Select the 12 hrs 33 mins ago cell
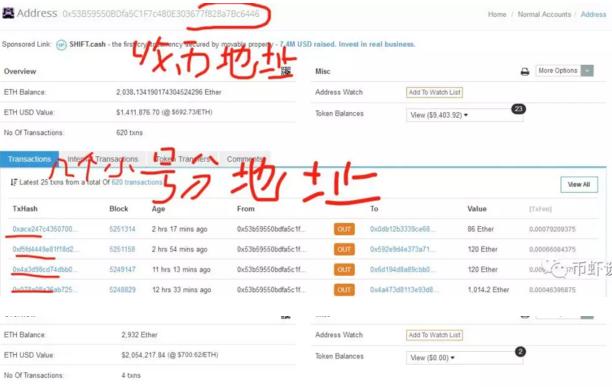 181,290
